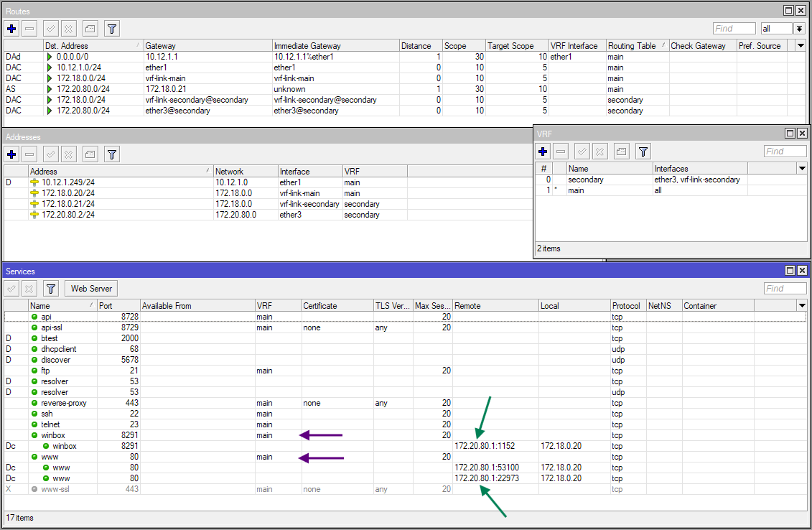Sort VRF list by Interfaces column header

pyautogui.click(x=699, y=168)
